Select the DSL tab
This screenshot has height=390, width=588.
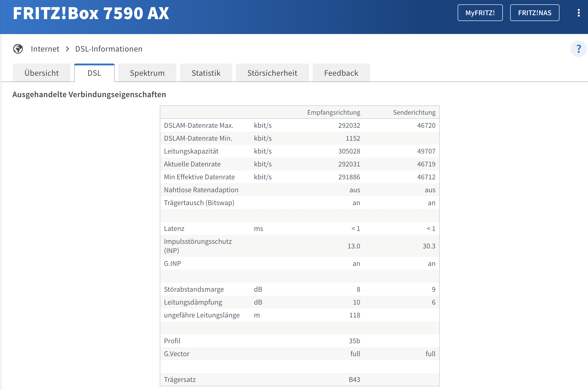tap(94, 73)
